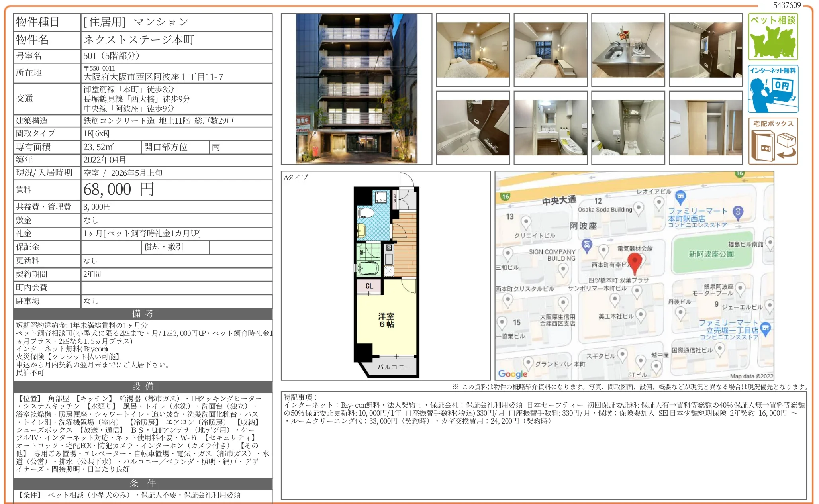Open the building exterior photo
Image resolution: width=819 pixels, height=504 pixels.
coord(356,88)
